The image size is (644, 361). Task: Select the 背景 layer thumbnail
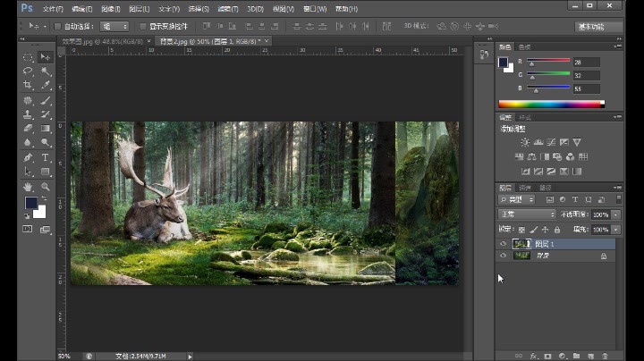tap(521, 256)
